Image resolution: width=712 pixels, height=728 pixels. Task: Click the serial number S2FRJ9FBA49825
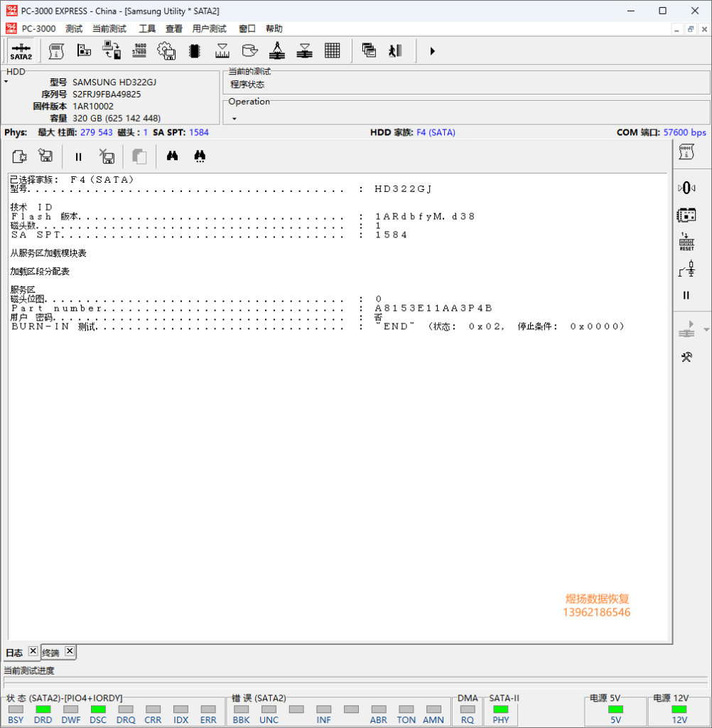(x=107, y=95)
